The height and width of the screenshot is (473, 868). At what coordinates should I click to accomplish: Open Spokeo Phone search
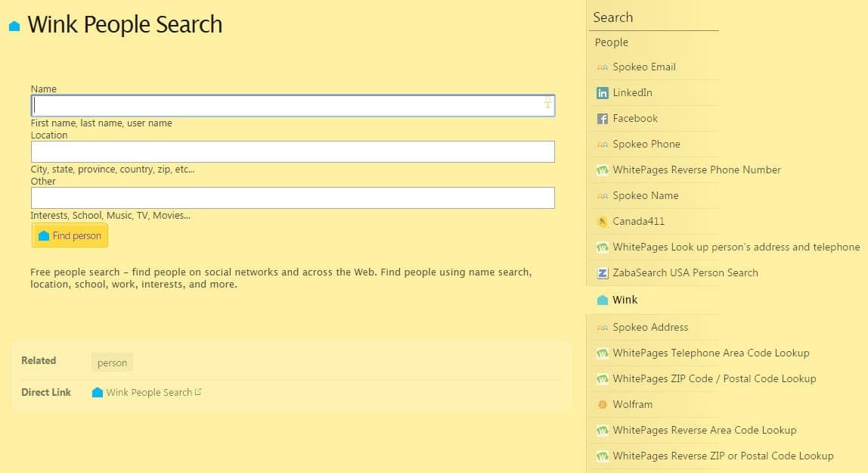pos(646,144)
